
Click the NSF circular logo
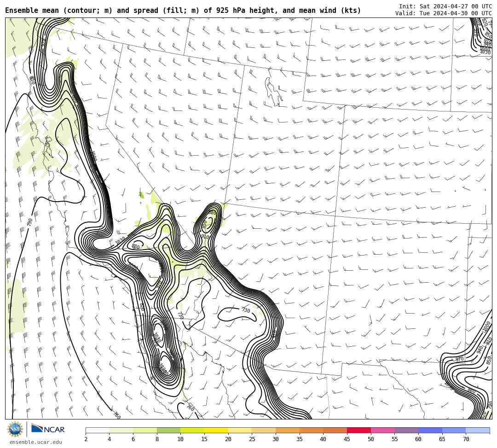click(x=15, y=430)
